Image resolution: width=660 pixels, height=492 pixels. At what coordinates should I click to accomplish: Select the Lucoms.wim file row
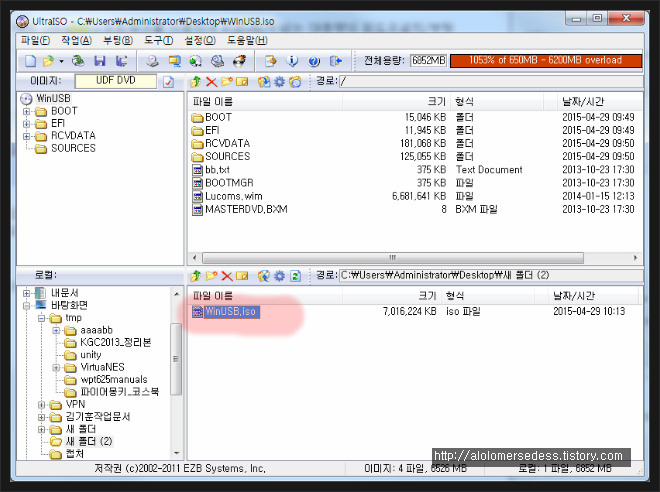point(415,196)
